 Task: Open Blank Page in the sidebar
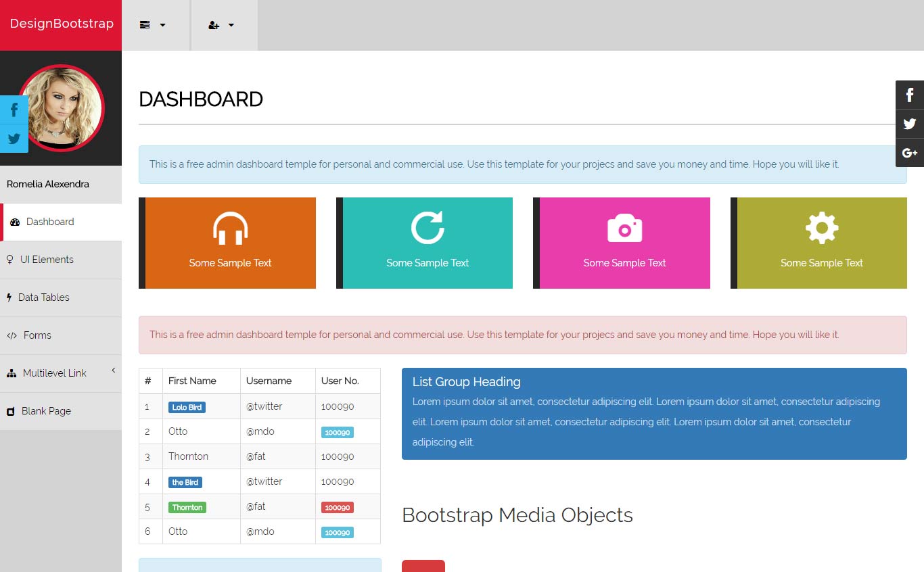point(61,411)
